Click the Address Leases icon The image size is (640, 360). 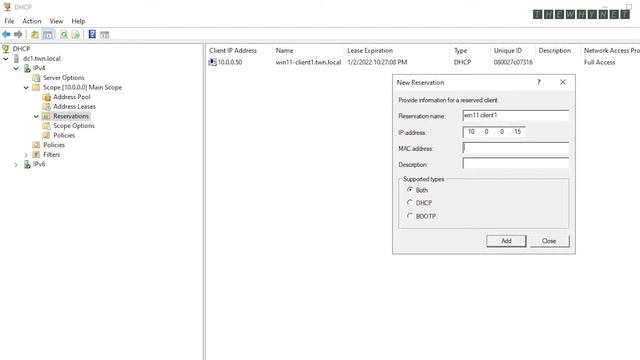47,107
